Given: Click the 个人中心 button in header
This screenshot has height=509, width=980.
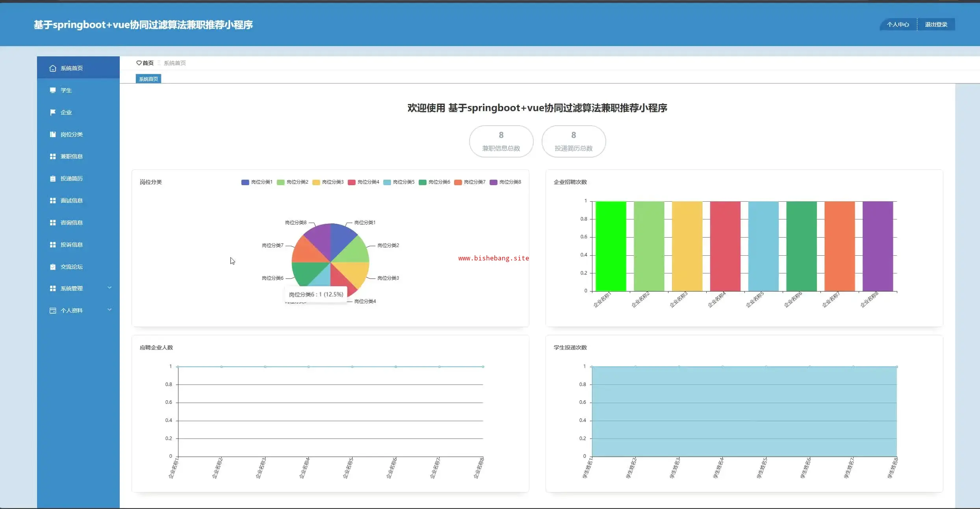Looking at the screenshot, I should (898, 24).
